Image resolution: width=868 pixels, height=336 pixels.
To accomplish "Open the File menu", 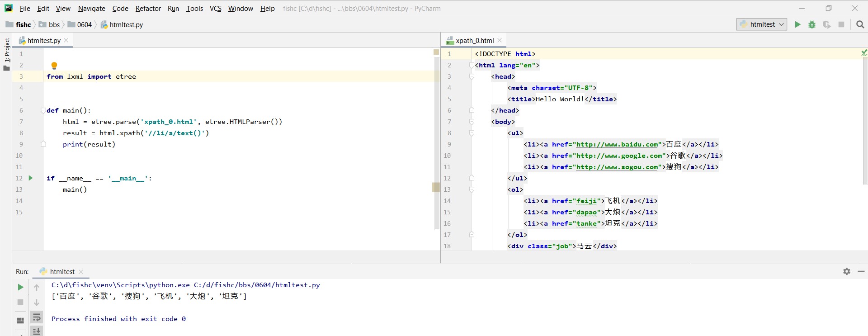I will [x=25, y=9].
